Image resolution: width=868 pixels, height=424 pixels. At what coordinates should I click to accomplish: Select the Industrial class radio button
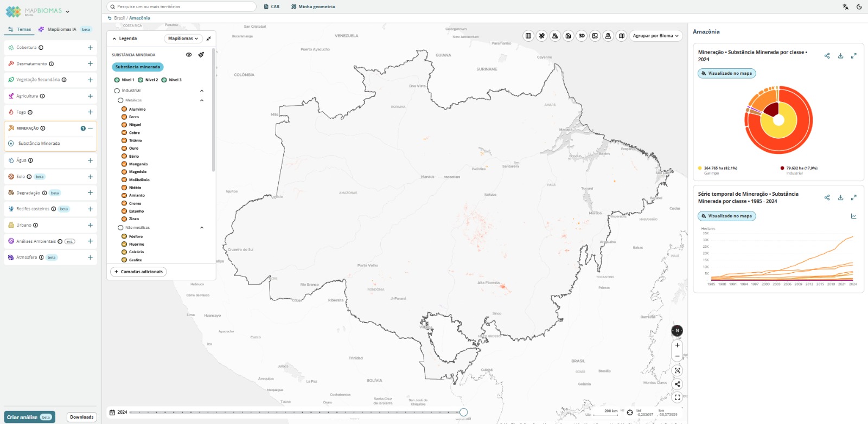coord(117,91)
